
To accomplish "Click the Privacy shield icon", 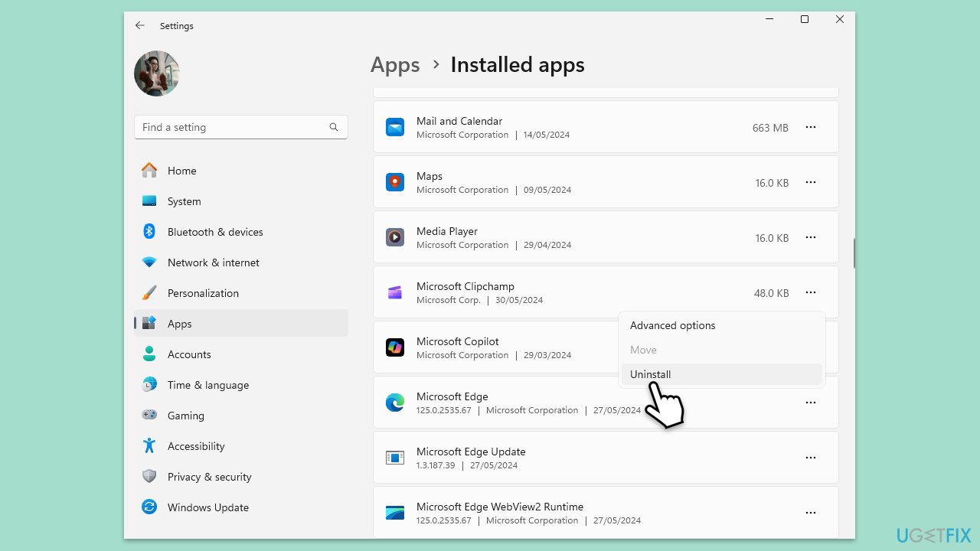I will tap(149, 476).
